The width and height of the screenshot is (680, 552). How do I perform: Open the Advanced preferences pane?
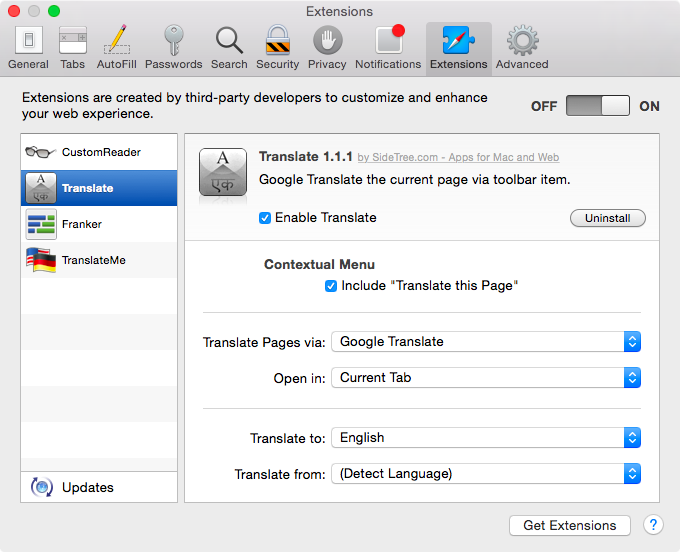click(x=522, y=48)
